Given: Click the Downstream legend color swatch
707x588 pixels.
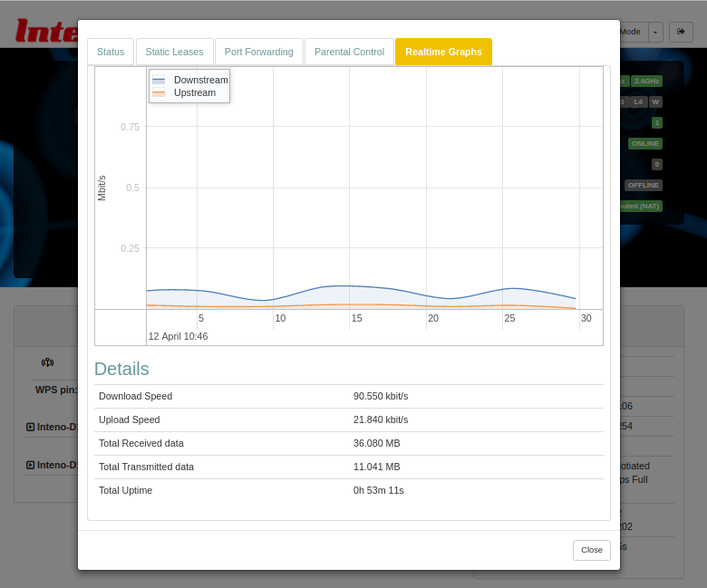Looking at the screenshot, I should tap(159, 80).
